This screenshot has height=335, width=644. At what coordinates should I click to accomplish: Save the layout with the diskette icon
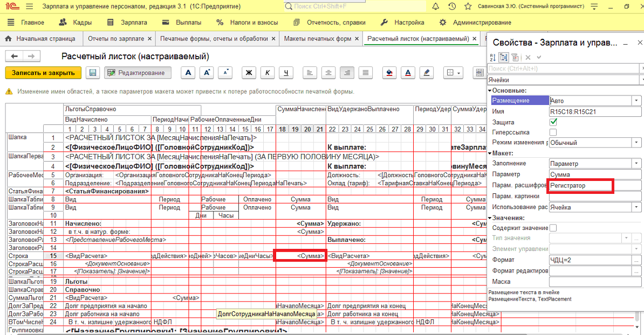[x=93, y=73]
